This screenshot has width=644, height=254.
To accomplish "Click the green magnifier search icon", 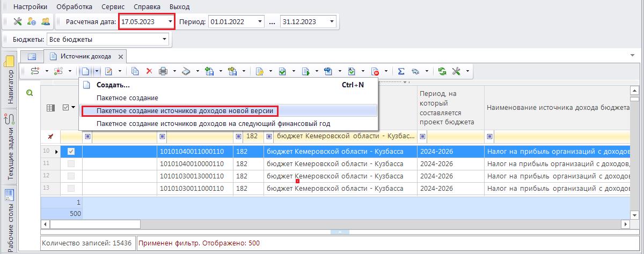I will click(x=30, y=93).
